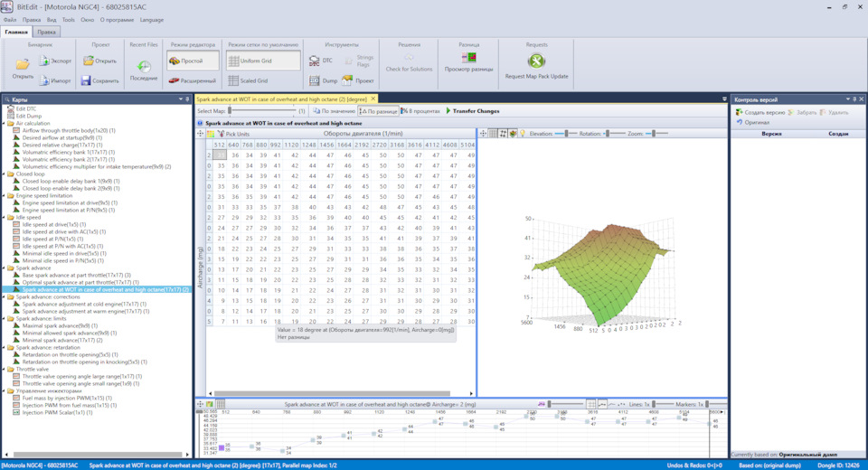This screenshot has height=470, width=868.
Task: Click Создать версию in version control
Action: tap(759, 112)
